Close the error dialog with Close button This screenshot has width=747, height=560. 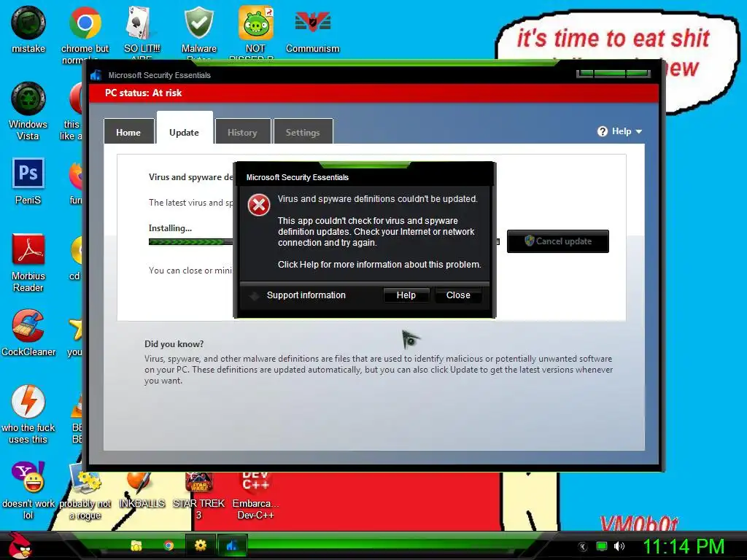point(458,295)
